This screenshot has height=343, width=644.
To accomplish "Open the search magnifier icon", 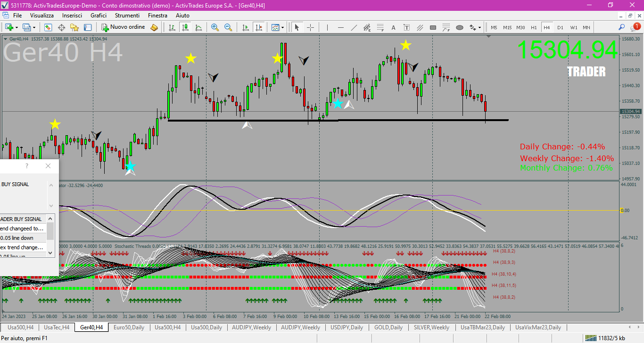I will 622,27.
